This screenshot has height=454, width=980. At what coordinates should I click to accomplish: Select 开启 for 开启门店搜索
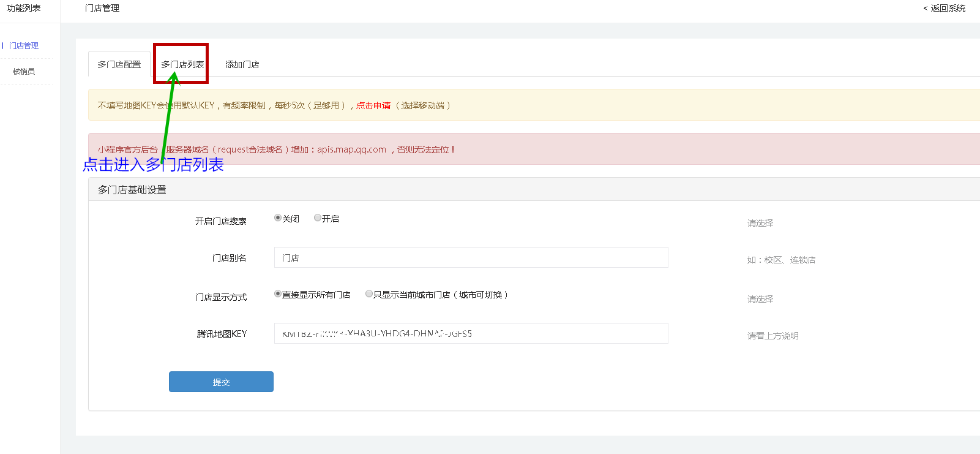point(318,218)
